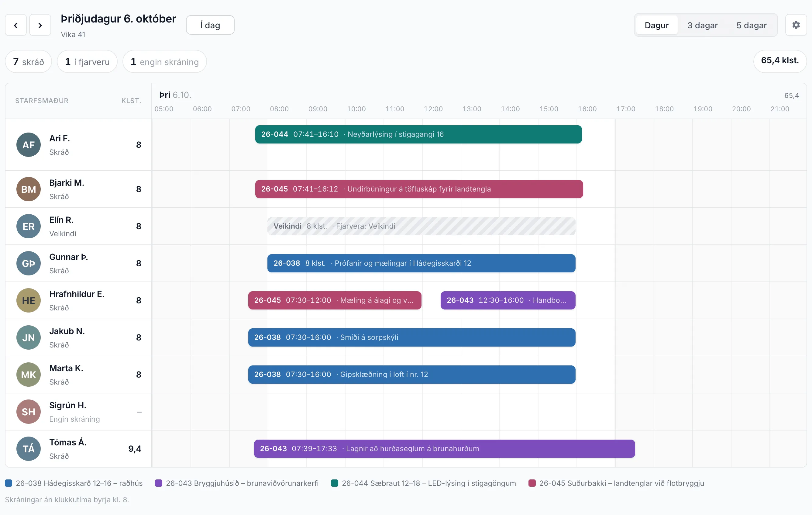Click the AF avatar for Ari F.
Viewport: 812px width, 515px height.
(29, 145)
